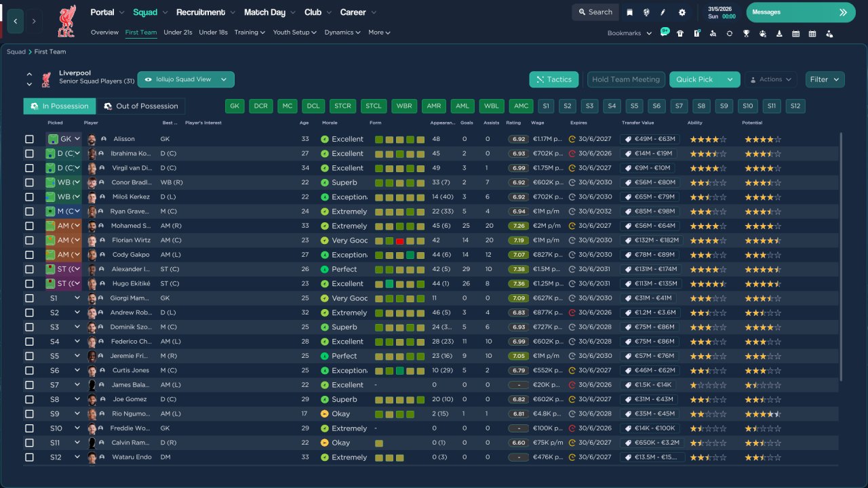Click the Tactics button
The image size is (868, 488).
(553, 79)
